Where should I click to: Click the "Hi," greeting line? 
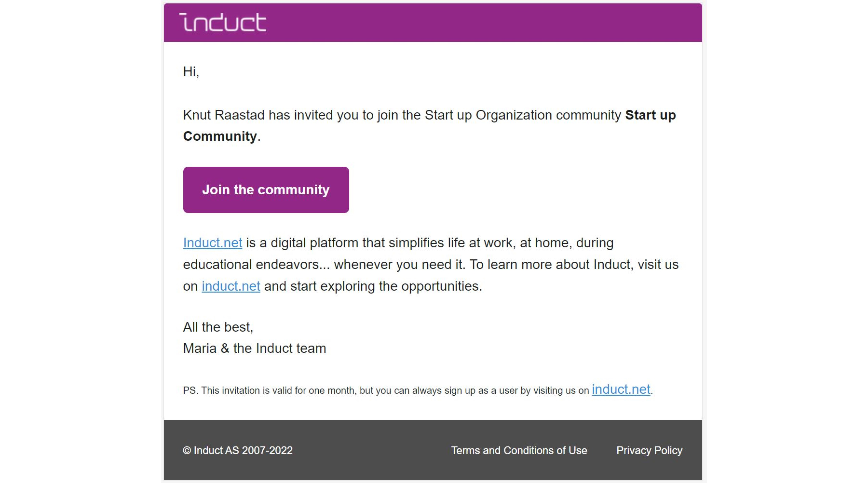[191, 72]
